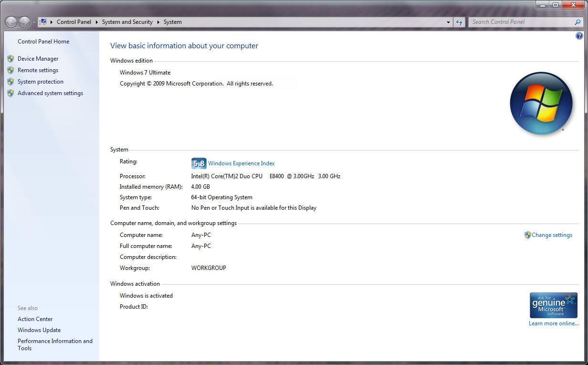Screen dimensions: 588x365
Task: Click the processor value Intel(R) Core(TM)2 Duo
Action: point(266,176)
